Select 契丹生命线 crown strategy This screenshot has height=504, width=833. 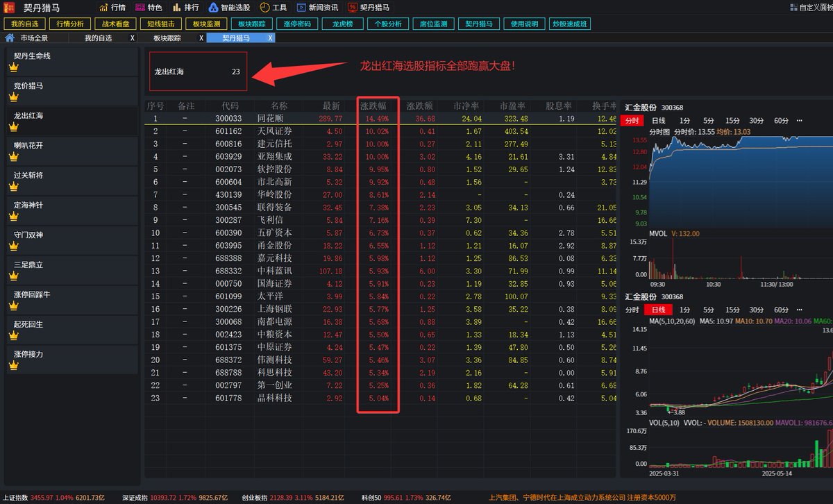[71, 62]
